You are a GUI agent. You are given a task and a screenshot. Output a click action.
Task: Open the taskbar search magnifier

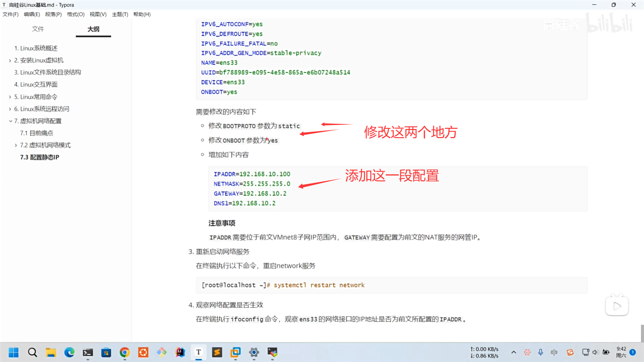pos(33,352)
